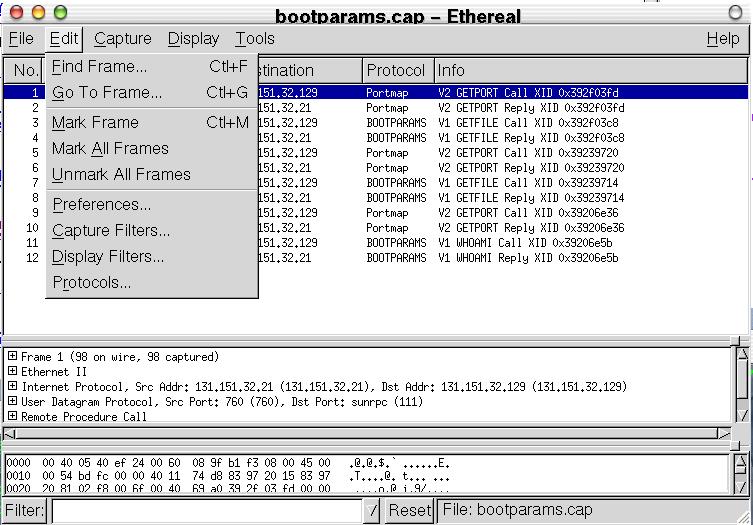
Task: Select packet 11 WHOAMI Call row
Action: [x=376, y=243]
